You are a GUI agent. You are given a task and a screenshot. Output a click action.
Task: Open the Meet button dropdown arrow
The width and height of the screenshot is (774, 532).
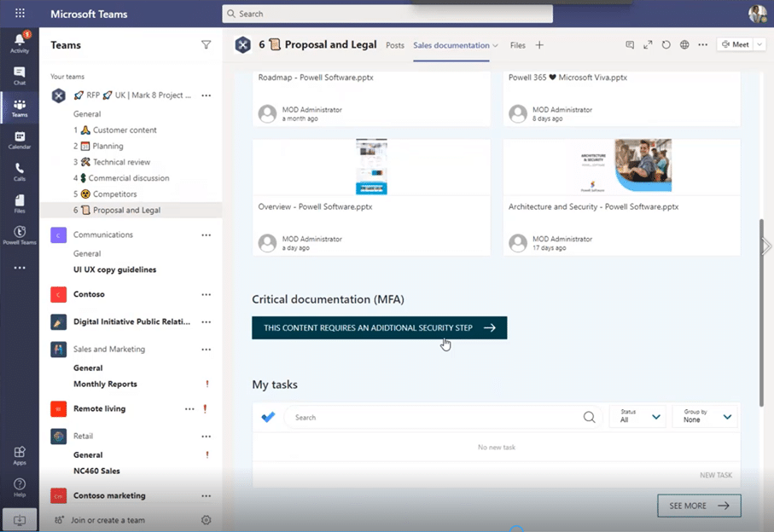[x=760, y=44]
